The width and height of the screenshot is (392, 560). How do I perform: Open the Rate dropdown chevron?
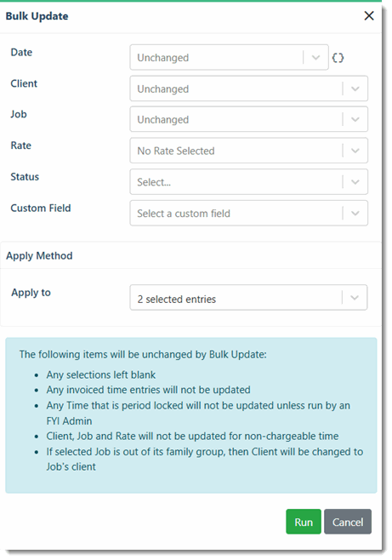[355, 151]
